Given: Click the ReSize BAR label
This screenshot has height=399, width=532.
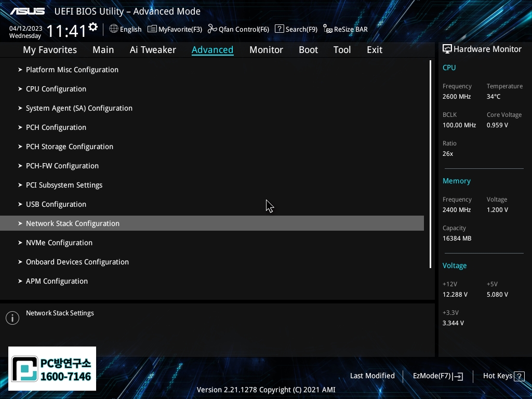Looking at the screenshot, I should [x=351, y=30].
